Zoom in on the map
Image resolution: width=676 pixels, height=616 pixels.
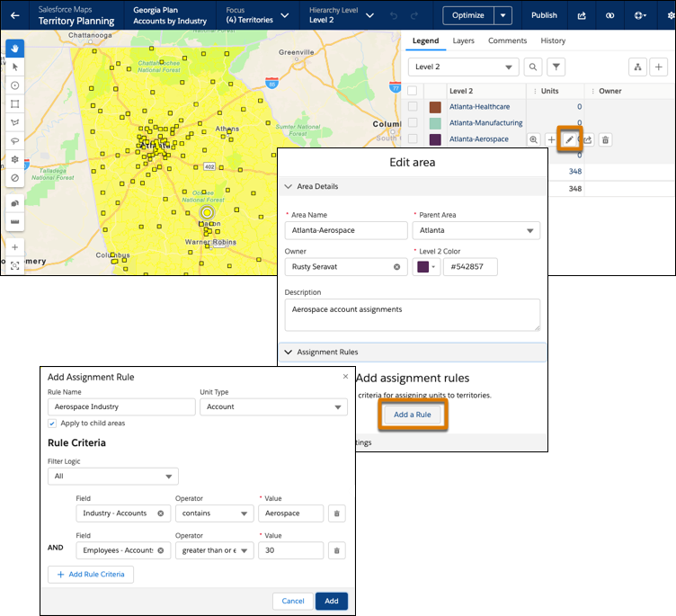point(15,247)
